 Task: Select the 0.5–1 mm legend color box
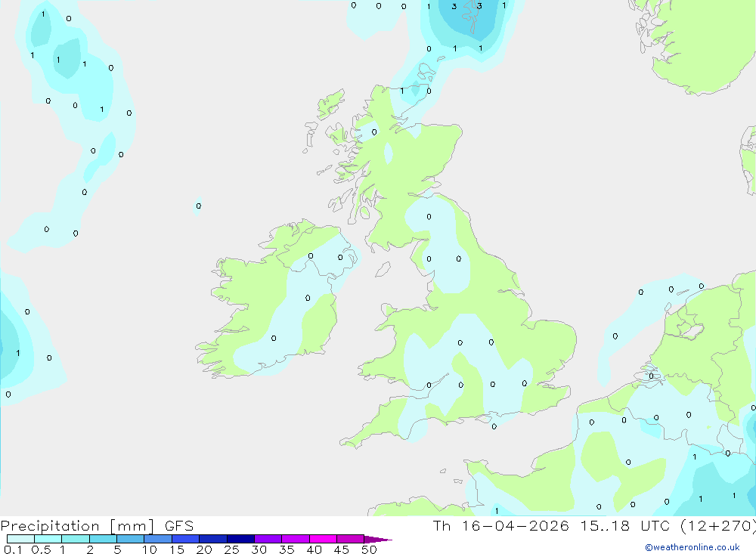[x=48, y=539]
